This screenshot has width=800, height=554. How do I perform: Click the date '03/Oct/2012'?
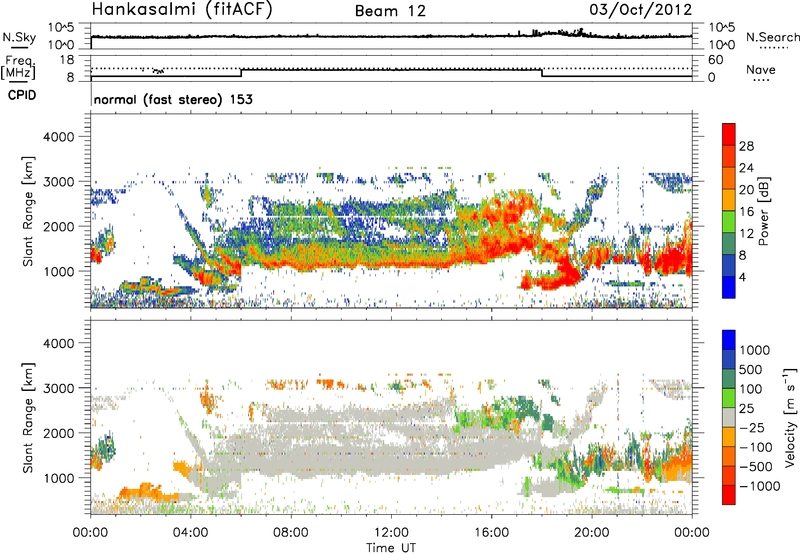(x=640, y=10)
